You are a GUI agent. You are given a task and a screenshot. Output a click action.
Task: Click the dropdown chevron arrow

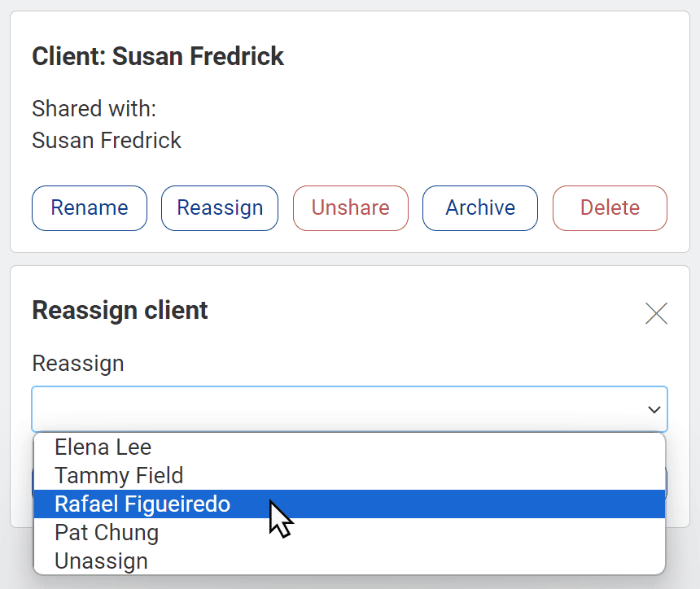pyautogui.click(x=654, y=410)
